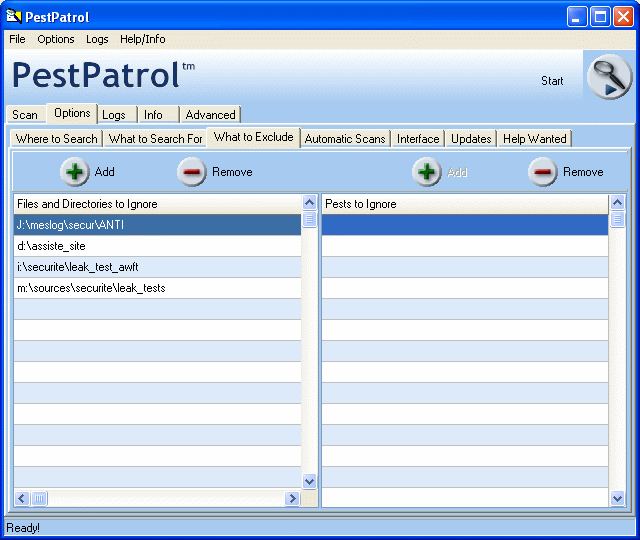Select the J:\meslog\secur\ANTI row
The width and height of the screenshot is (640, 540).
[158, 225]
